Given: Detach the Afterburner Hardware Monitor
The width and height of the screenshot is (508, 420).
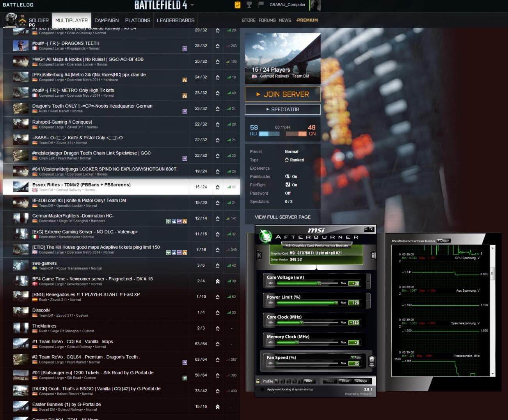Looking at the screenshot, I should tap(444, 241).
